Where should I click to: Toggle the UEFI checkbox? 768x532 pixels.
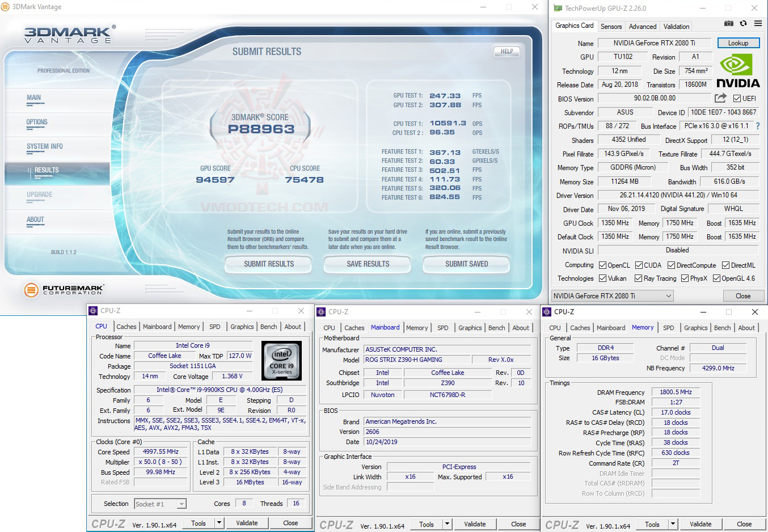(737, 98)
